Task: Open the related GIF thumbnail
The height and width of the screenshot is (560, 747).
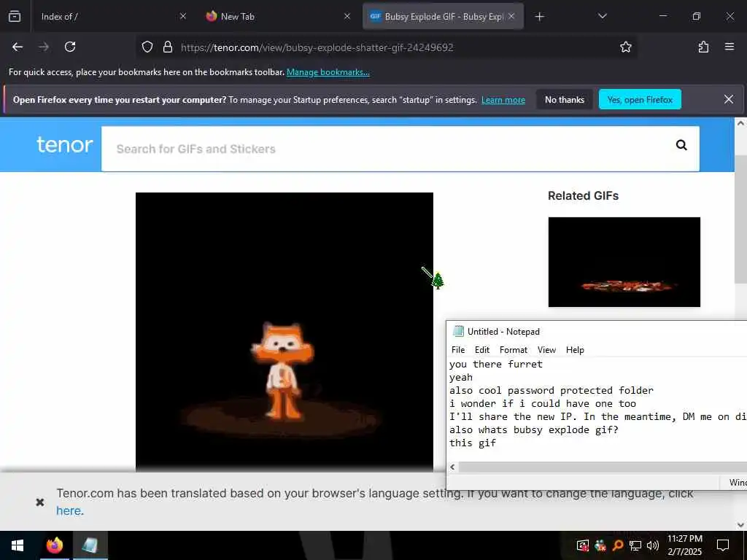Action: click(624, 262)
